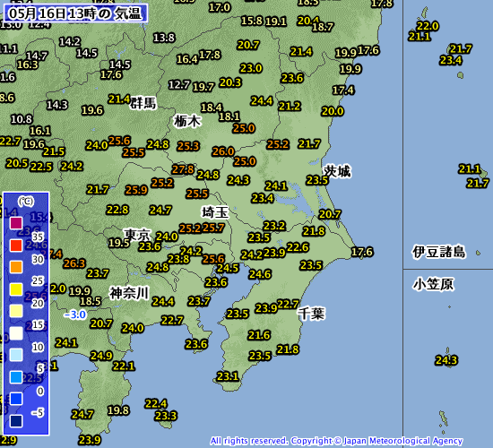Click the 17.6 reading at Choshi cape
The image size is (493, 448).
(x=362, y=252)
